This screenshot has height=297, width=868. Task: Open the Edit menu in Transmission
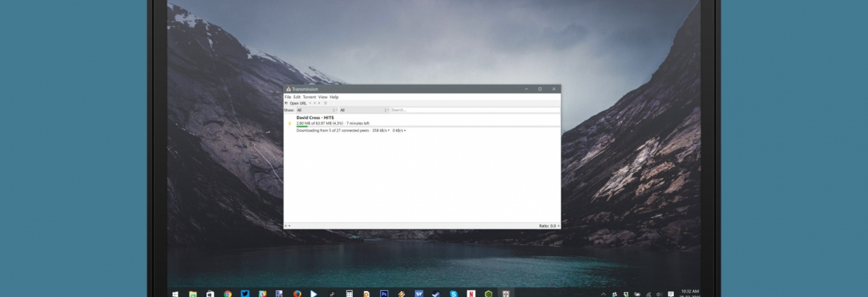point(297,97)
